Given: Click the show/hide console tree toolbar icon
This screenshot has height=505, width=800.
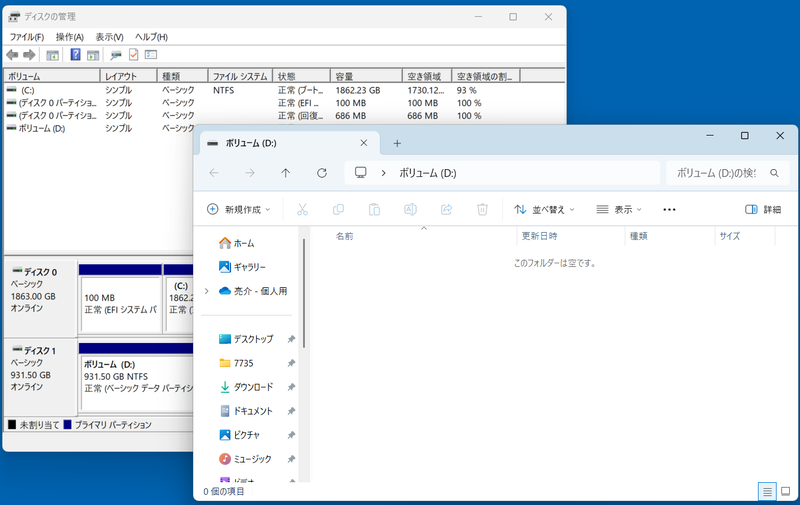Looking at the screenshot, I should 52,55.
